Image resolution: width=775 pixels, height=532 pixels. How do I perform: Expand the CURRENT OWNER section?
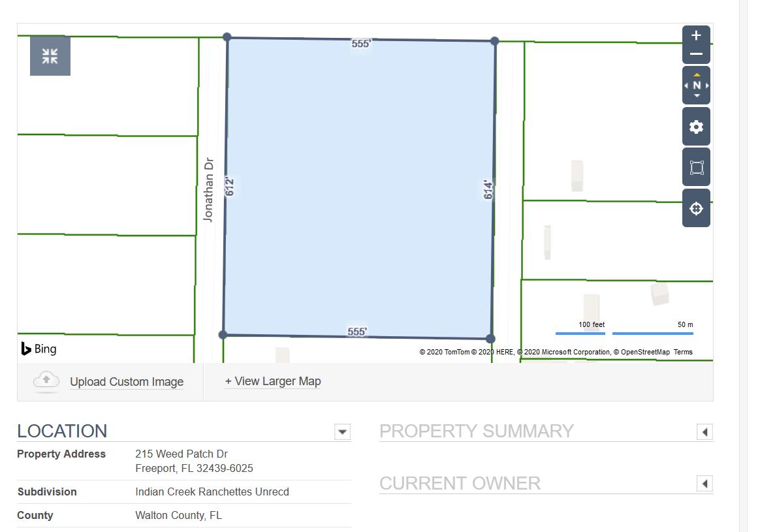pyautogui.click(x=704, y=484)
